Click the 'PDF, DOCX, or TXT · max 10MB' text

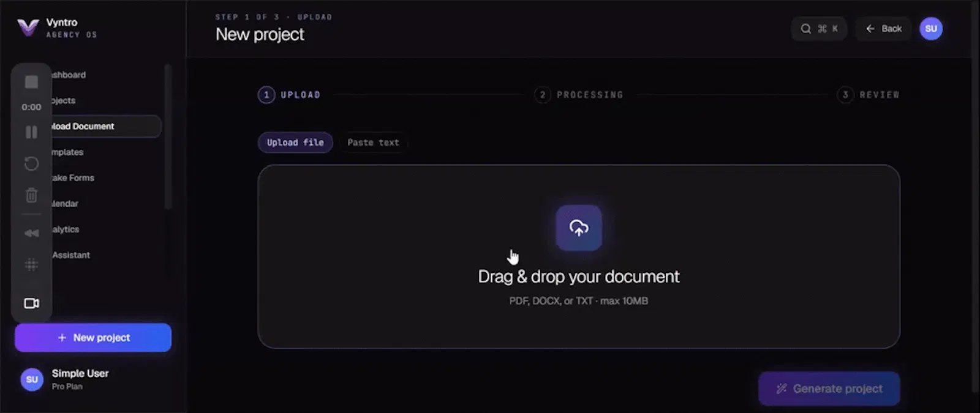pos(579,301)
